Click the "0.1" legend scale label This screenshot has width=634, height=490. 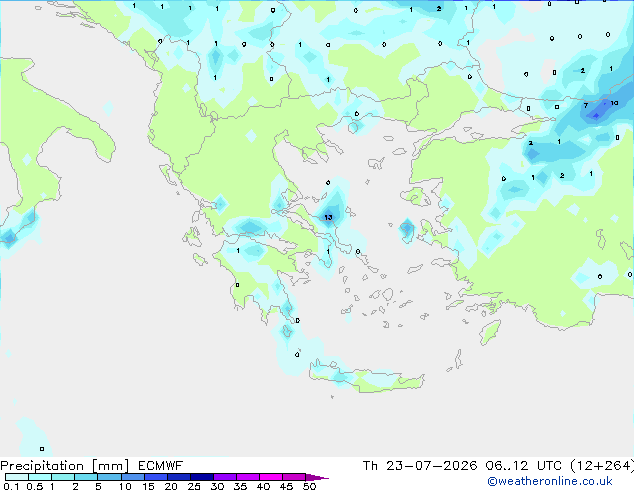[x=11, y=486]
